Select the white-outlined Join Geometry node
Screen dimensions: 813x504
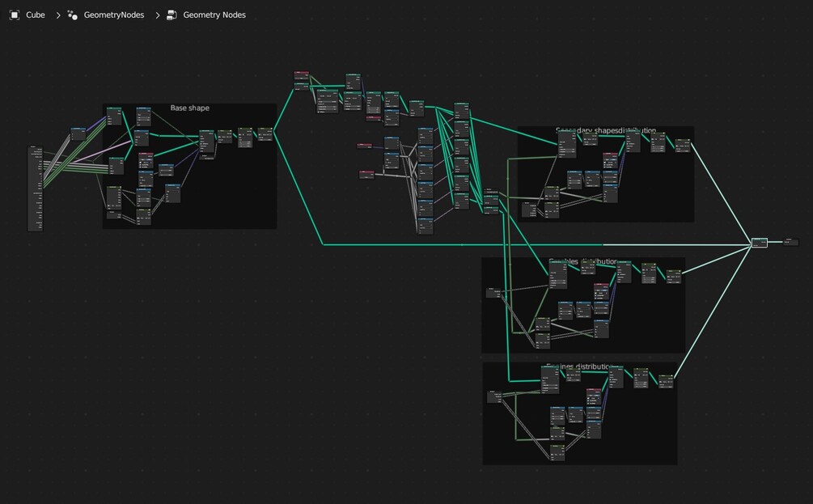[760, 242]
